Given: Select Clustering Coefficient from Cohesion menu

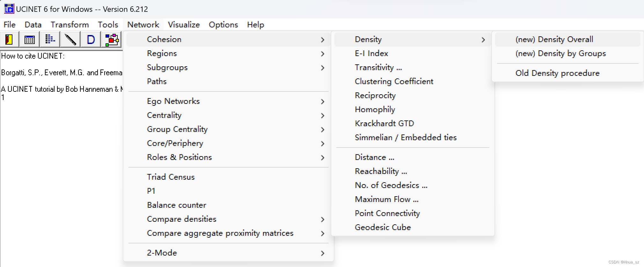Looking at the screenshot, I should [x=394, y=82].
